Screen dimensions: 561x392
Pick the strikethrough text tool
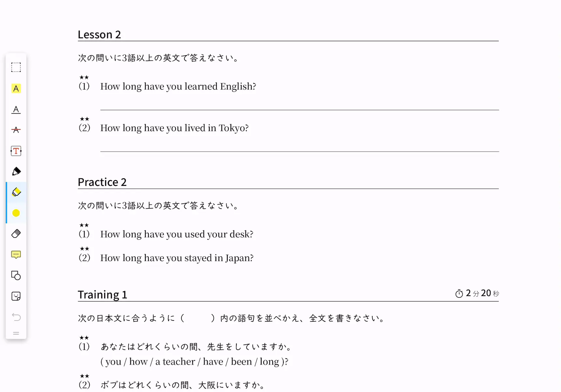pos(16,130)
